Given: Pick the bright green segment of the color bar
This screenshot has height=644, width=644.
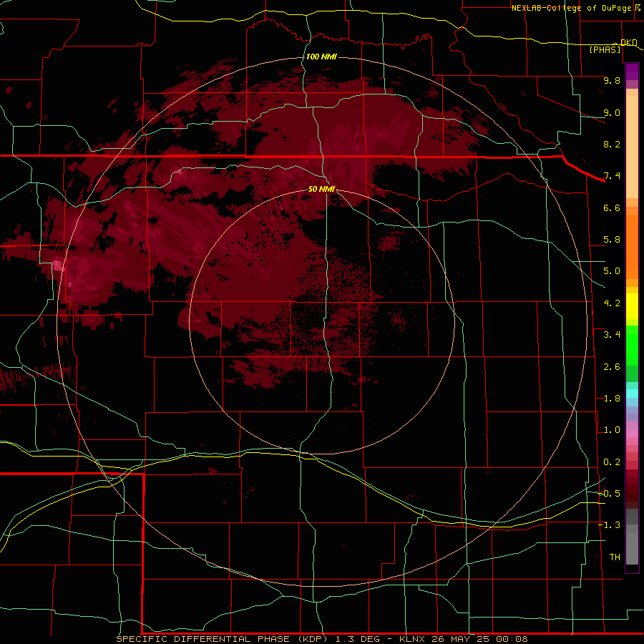Looking at the screenshot, I should tap(632, 345).
